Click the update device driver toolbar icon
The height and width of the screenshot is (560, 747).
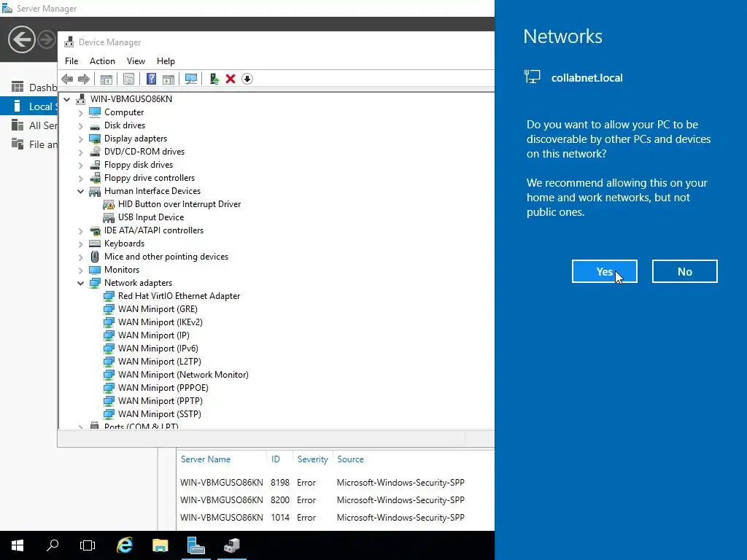click(x=214, y=79)
